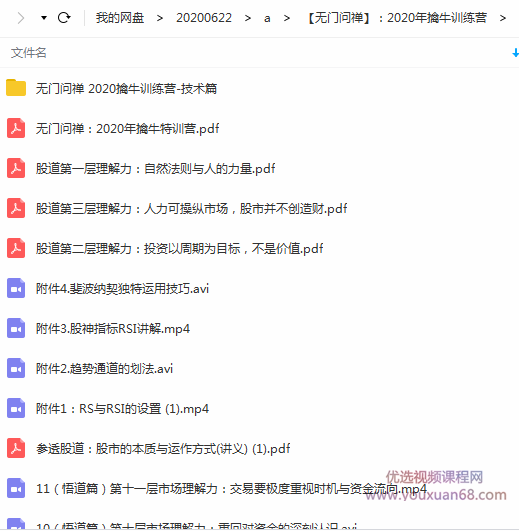Select file 附件3.股神指标RSI讲解.mp4
519x531 pixels.
pos(113,328)
